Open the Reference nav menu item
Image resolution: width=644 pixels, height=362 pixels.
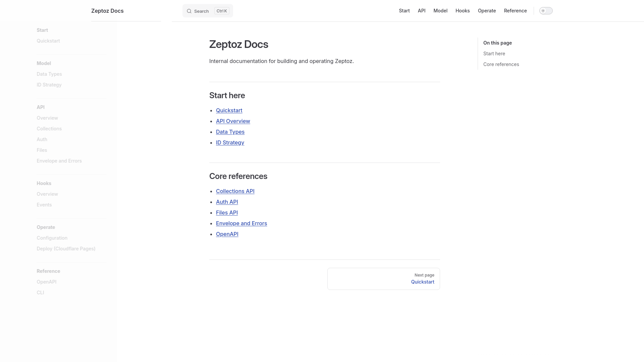[515, 11]
